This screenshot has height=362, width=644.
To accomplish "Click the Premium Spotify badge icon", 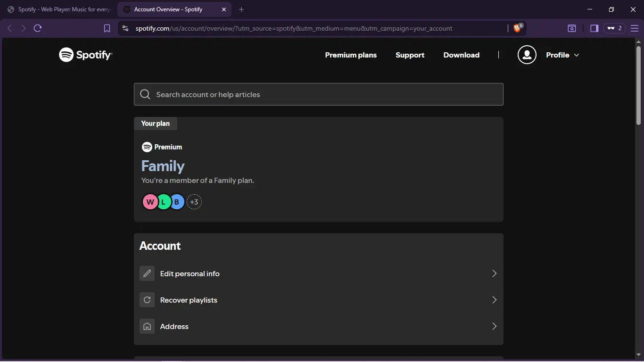I will [x=147, y=147].
